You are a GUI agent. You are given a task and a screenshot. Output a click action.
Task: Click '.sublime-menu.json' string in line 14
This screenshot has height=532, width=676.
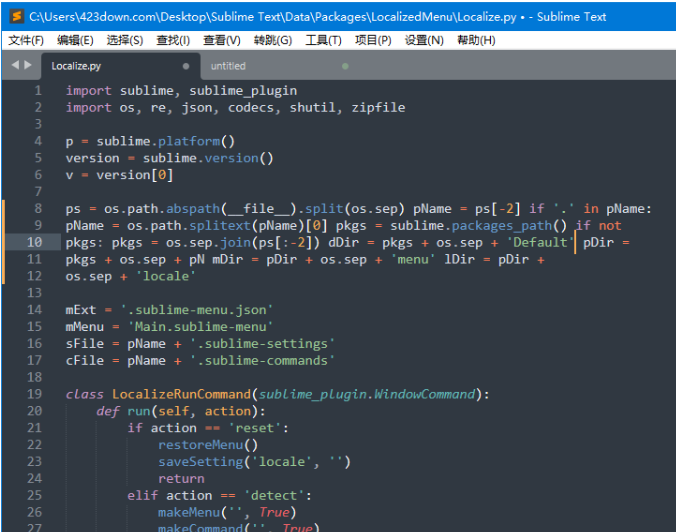(197, 310)
